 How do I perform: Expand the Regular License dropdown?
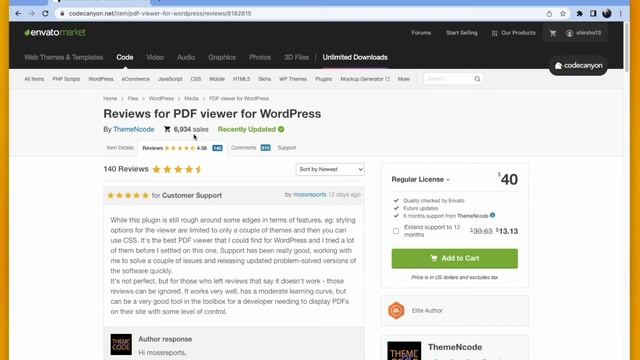(420, 180)
